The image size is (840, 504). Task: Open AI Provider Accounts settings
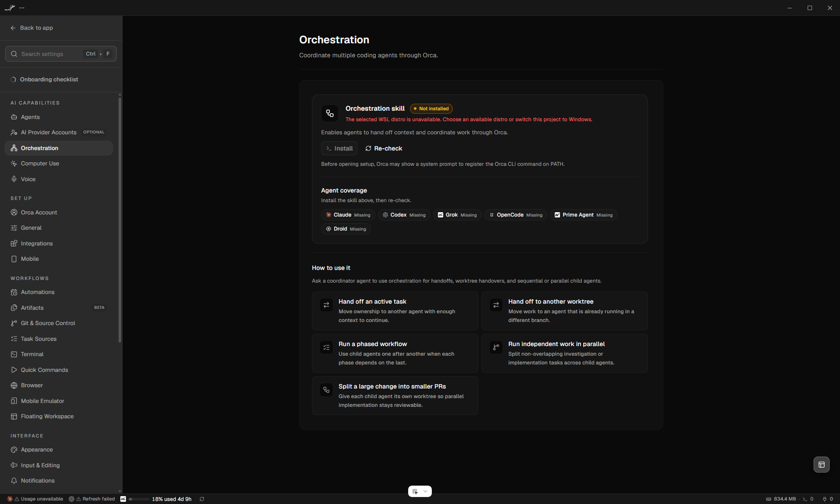coord(59,133)
